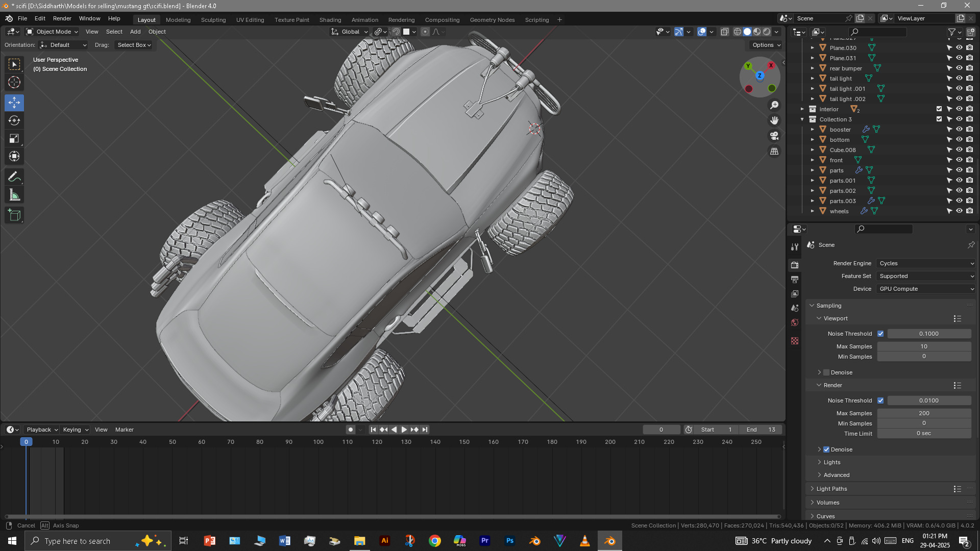Image resolution: width=980 pixels, height=551 pixels.
Task: Disable the Render Denoise checkbox
Action: pyautogui.click(x=826, y=449)
